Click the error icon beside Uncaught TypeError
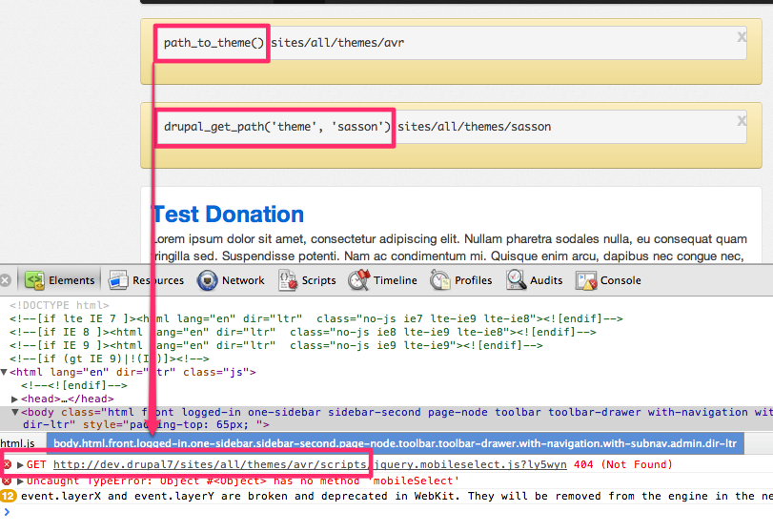773x532 pixels. [x=7, y=481]
